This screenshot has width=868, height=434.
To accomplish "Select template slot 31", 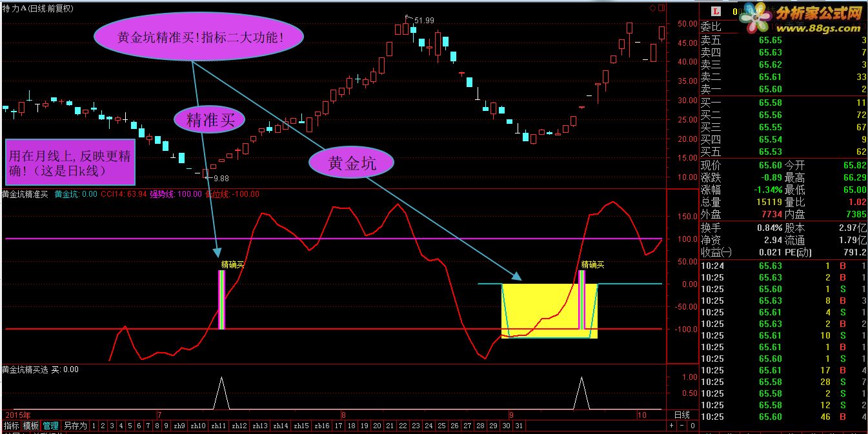I will pos(519,426).
